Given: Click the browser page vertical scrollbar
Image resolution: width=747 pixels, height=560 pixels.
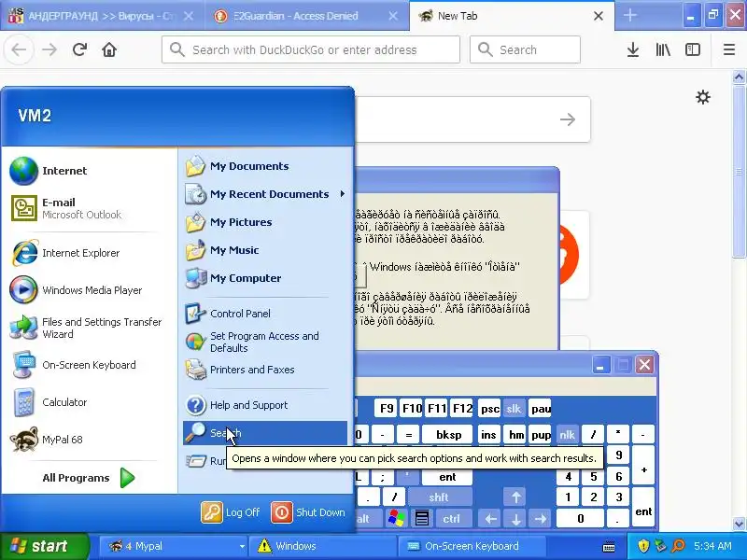Looking at the screenshot, I should pyautogui.click(x=739, y=172).
